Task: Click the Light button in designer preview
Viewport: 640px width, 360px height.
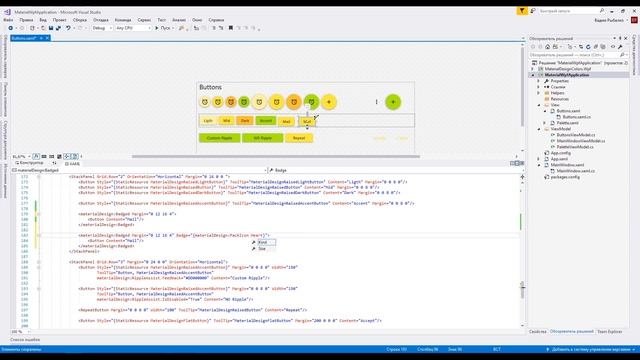Action: (x=208, y=121)
